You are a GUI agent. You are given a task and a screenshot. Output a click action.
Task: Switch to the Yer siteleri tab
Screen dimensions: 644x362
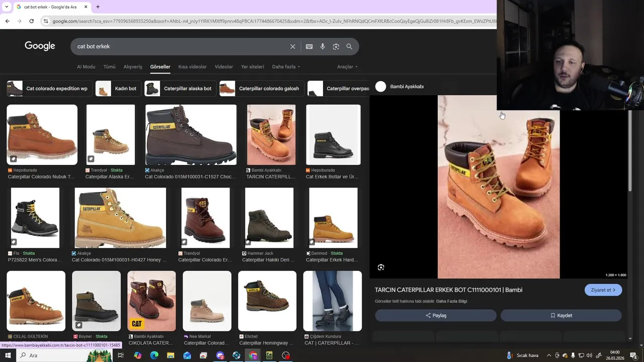[253, 67]
